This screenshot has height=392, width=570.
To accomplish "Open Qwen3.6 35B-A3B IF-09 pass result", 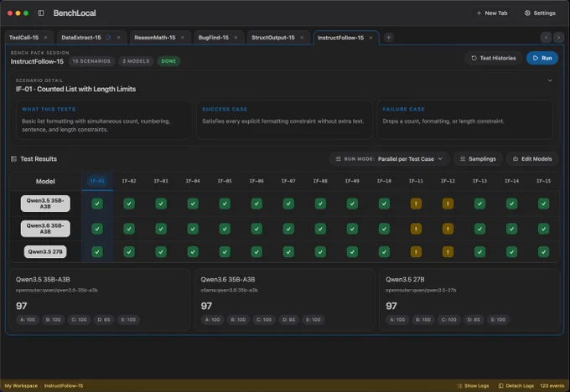I will coord(352,229).
